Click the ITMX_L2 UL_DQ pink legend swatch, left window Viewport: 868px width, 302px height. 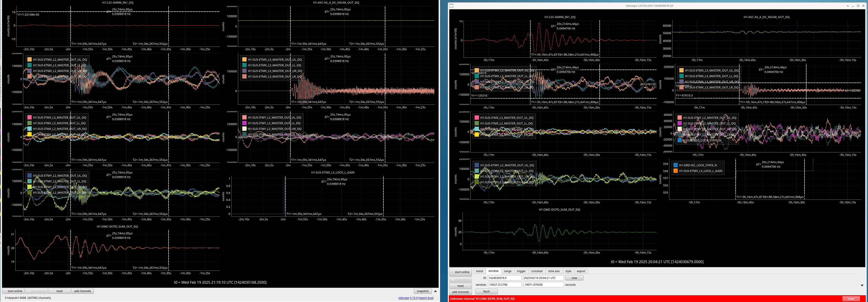tap(29, 117)
